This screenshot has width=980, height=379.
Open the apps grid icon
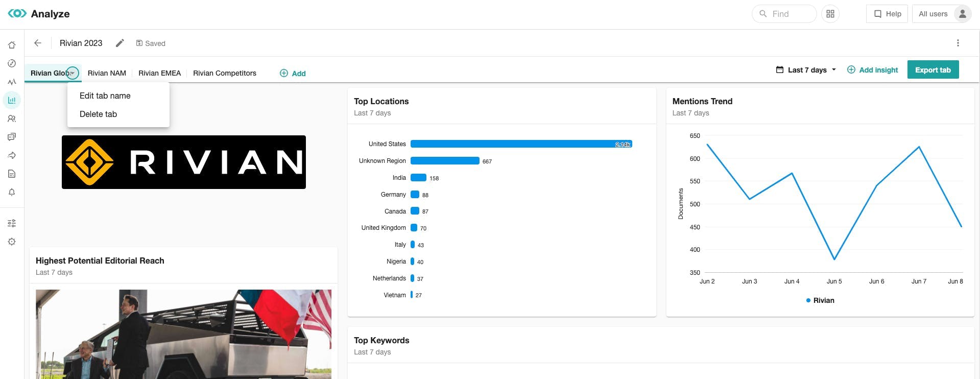830,14
